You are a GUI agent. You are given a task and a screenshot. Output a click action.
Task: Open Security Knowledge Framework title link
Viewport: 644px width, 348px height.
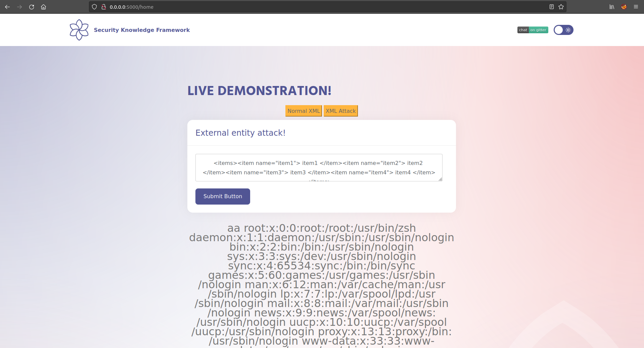[x=142, y=30]
